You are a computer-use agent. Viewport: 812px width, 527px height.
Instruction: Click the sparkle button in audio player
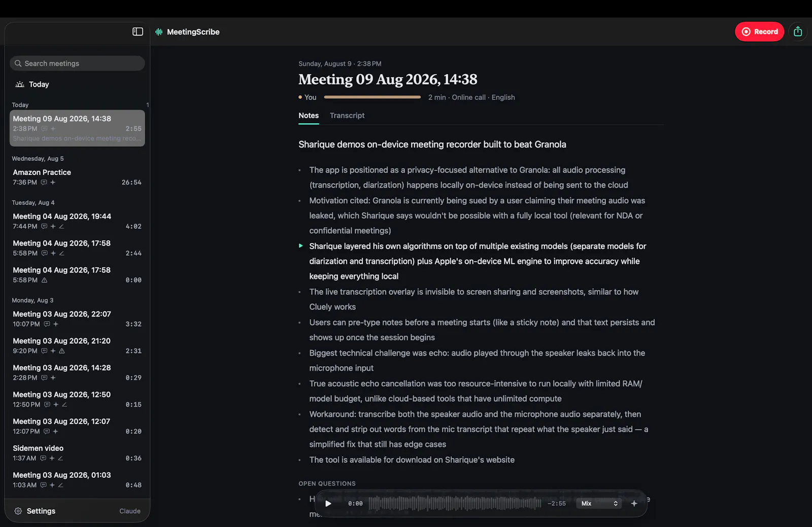click(634, 504)
